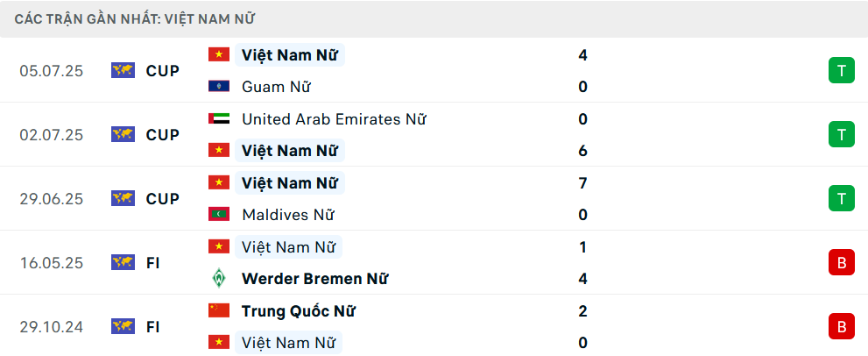Click the world map icon for 02.07.25 CUP

tap(123, 135)
